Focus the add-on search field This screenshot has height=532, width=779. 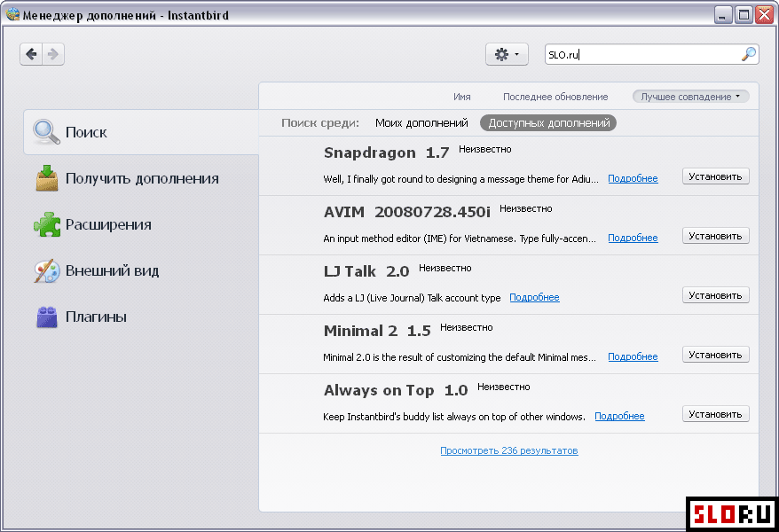click(652, 54)
